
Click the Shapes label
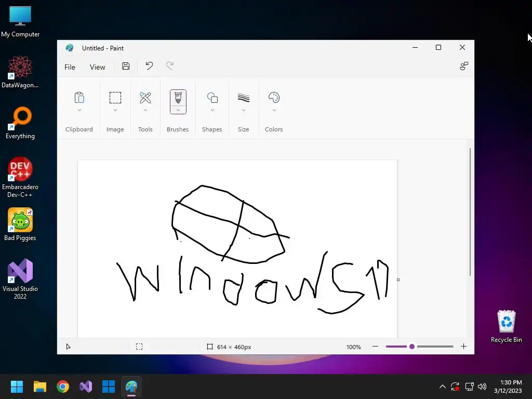click(212, 129)
